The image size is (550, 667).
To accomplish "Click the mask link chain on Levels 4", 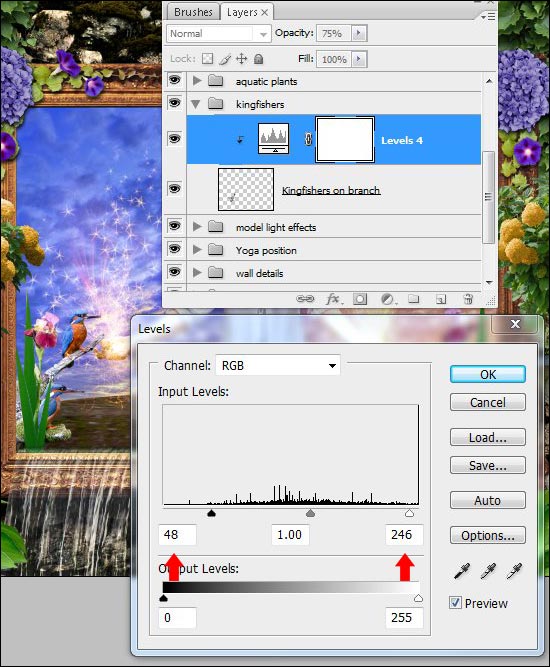I will (308, 139).
